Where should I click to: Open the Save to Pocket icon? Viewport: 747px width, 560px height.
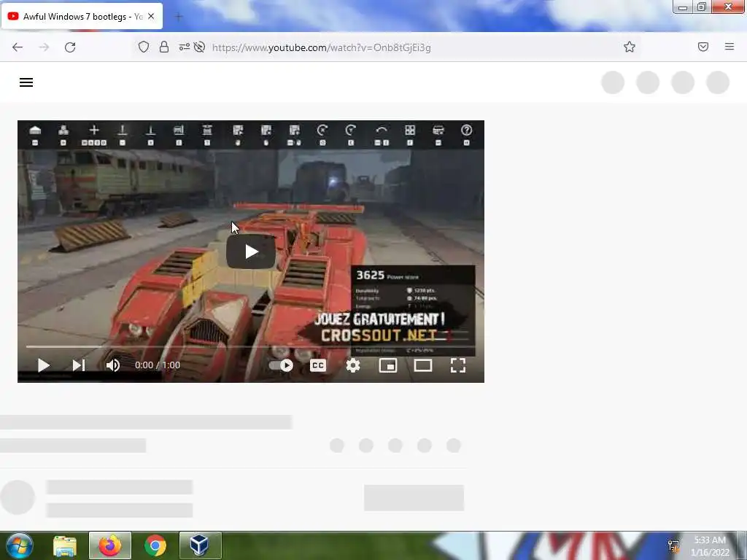pos(703,47)
